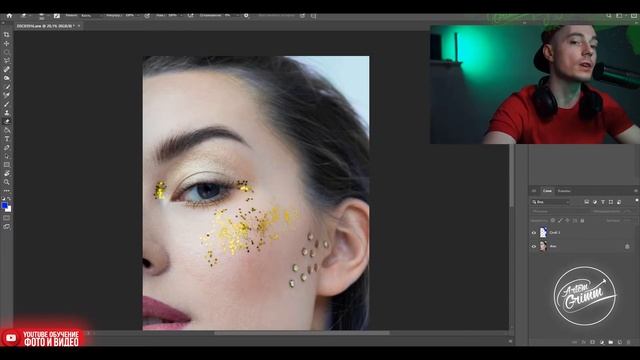Select the Eraser tool in the toolbar

[x=7, y=122]
